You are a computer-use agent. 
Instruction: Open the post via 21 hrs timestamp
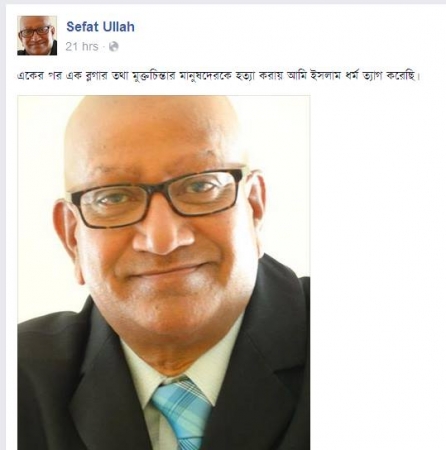82,46
